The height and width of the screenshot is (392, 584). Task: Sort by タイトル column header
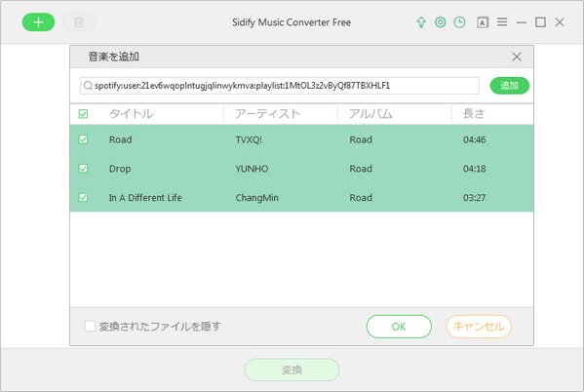[131, 114]
